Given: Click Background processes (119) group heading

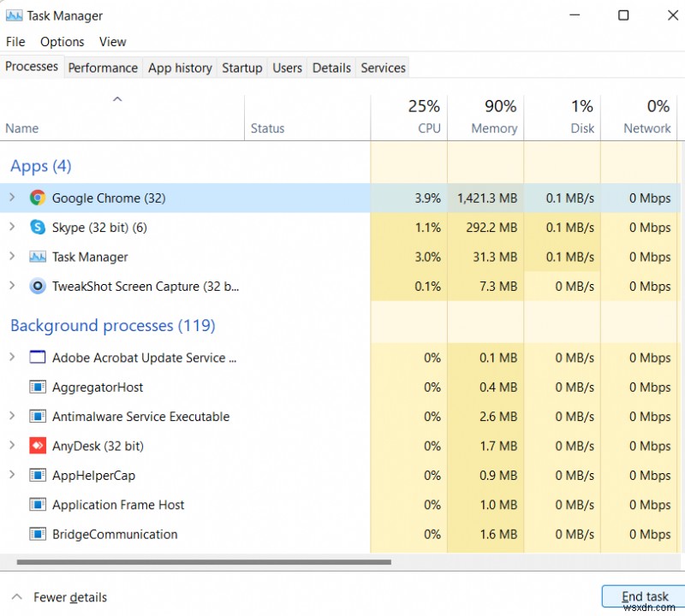Looking at the screenshot, I should click(x=113, y=326).
